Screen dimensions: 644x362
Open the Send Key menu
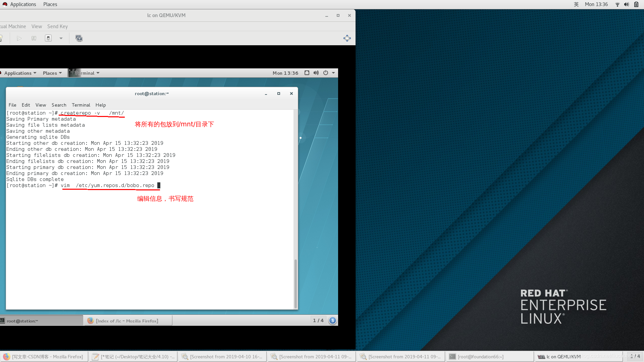(x=57, y=26)
